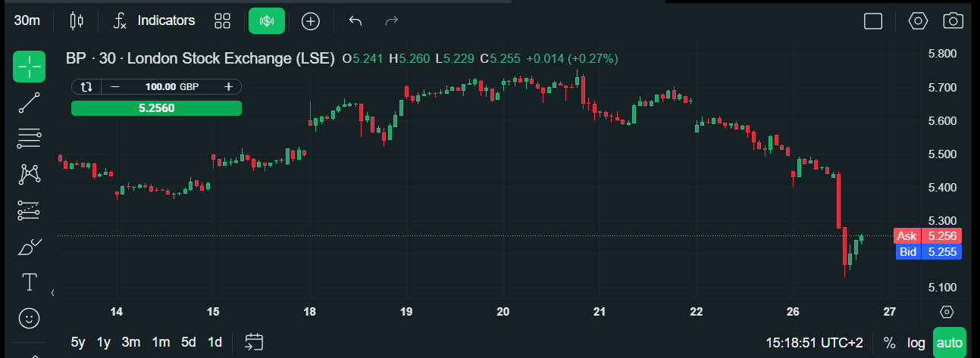Open the emoji icons tool
The height and width of the screenshot is (358, 980).
29,318
